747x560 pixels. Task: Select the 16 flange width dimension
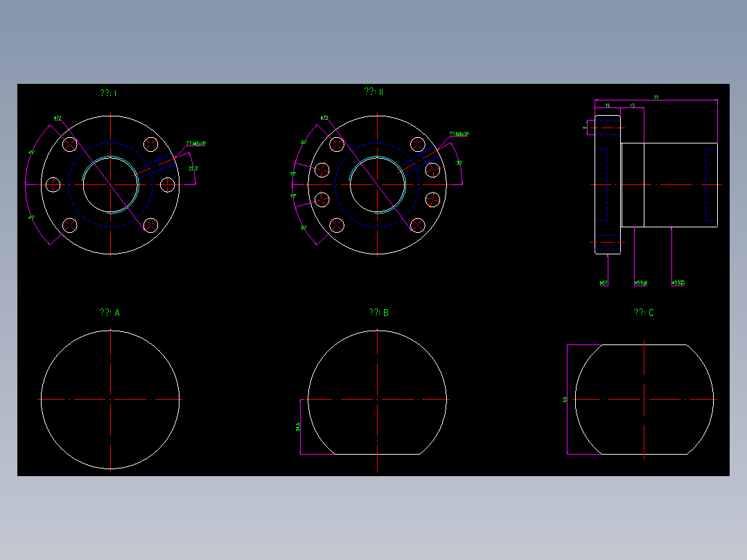[608, 105]
